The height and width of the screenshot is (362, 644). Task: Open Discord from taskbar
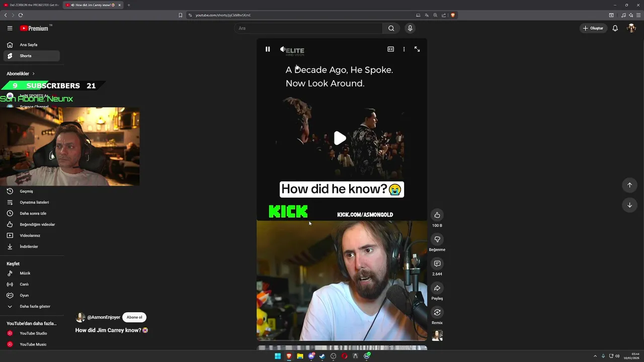(311, 356)
